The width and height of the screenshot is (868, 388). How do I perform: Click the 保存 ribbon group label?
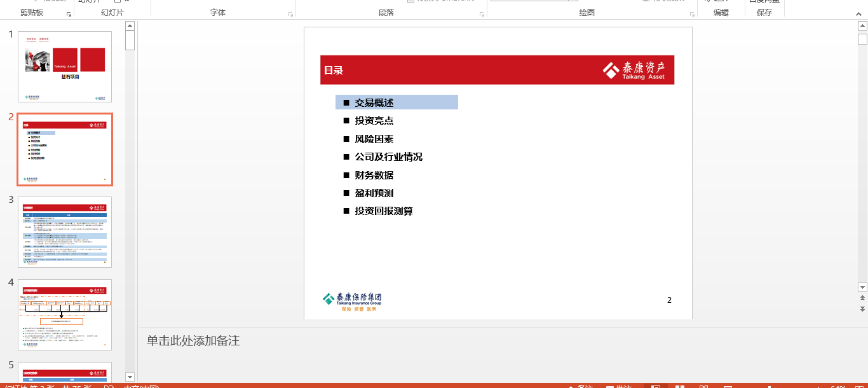[764, 13]
